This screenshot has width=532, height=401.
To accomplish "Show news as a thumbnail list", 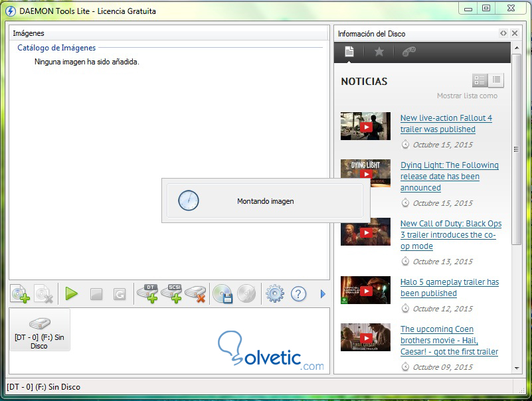I will (480, 80).
